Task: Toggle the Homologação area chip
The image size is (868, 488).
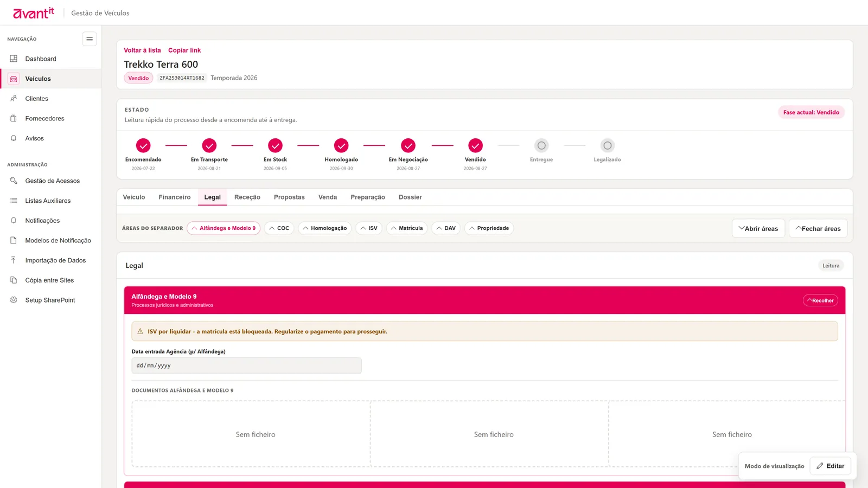Action: (325, 228)
